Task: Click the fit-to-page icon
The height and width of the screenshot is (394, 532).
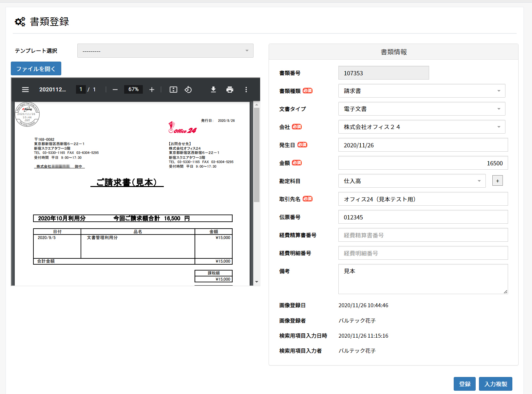Action: point(173,89)
